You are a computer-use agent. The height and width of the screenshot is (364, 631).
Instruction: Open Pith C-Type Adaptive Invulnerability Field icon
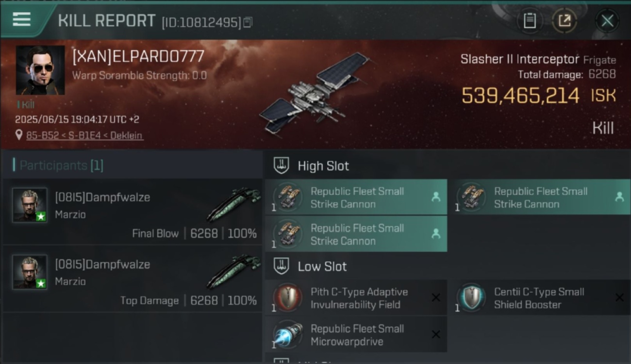pos(288,298)
